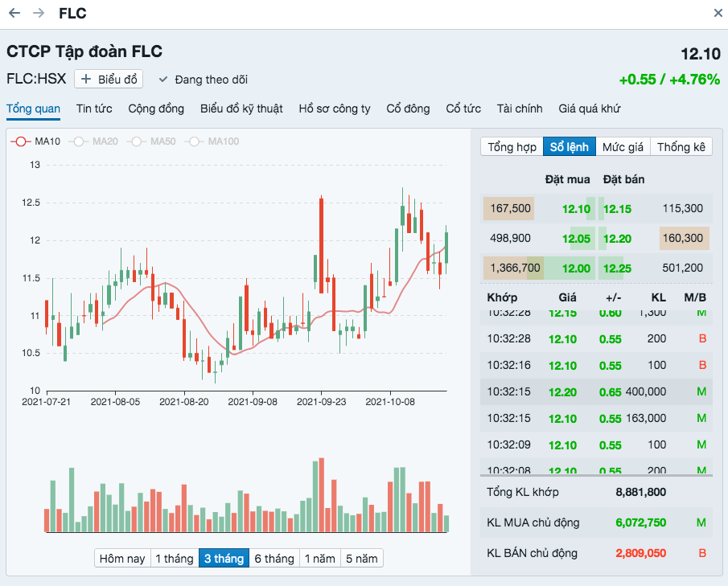
Task: Click the tall red candlestick near 2021-09-23
Action: pyautogui.click(x=321, y=245)
